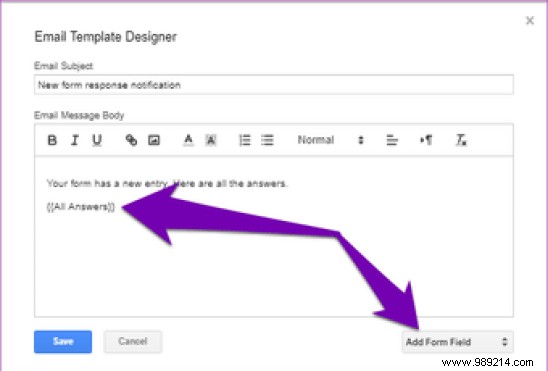Toggle bold formatting in the toolbar
The width and height of the screenshot is (548, 371).
[x=52, y=140]
